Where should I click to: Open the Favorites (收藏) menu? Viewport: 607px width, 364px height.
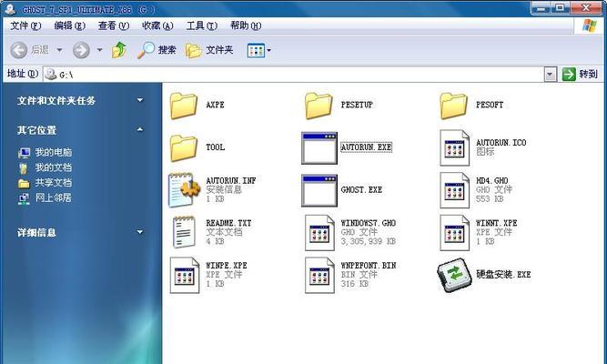tap(157, 26)
